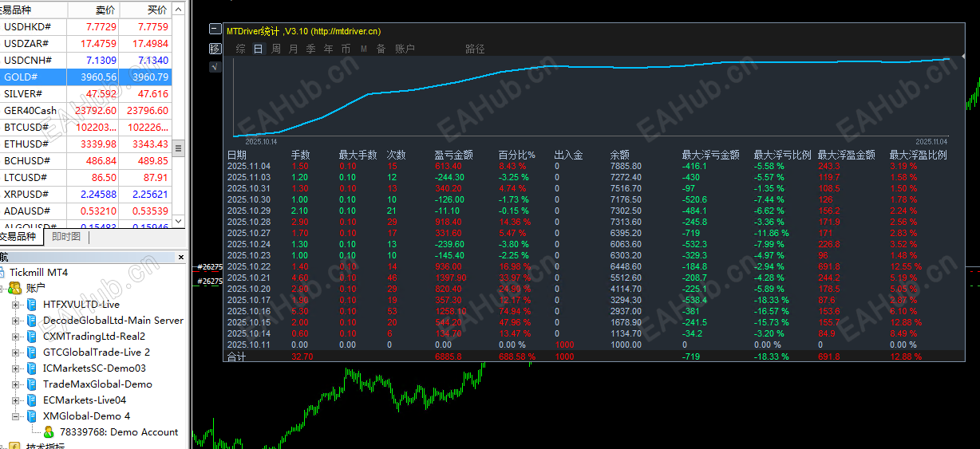Select the LTCUSD# symbol row

(86, 177)
